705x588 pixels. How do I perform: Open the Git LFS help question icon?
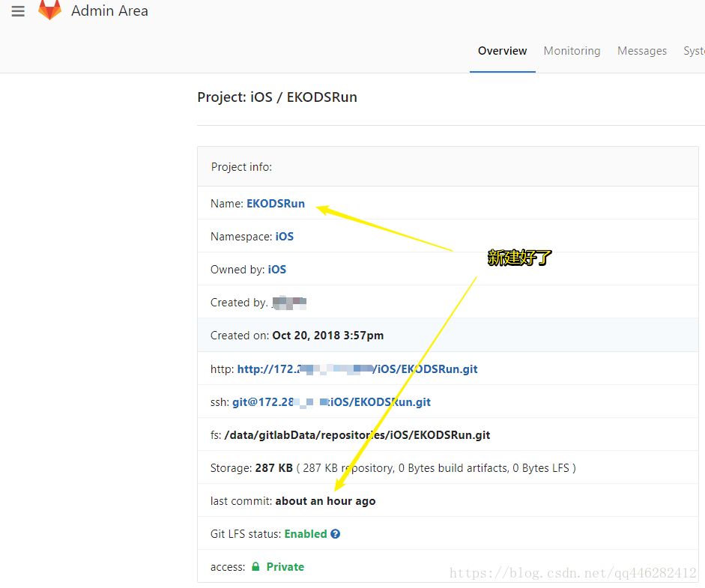(x=334, y=533)
